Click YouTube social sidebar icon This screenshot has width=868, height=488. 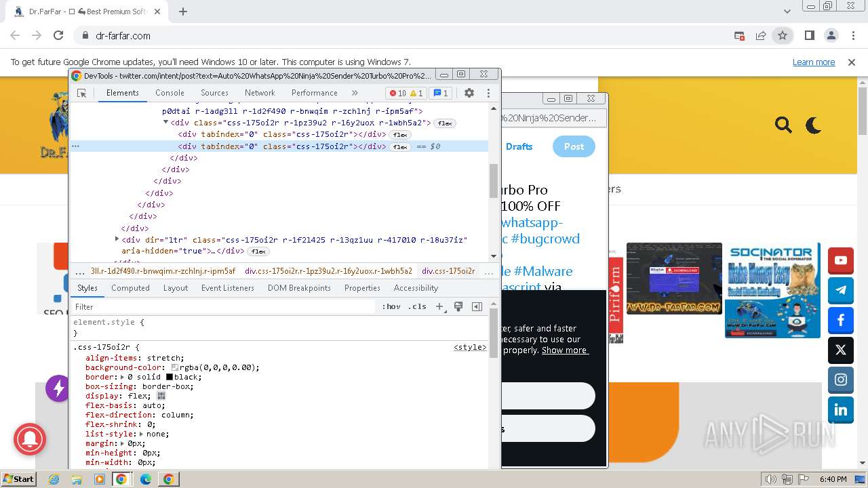point(841,260)
